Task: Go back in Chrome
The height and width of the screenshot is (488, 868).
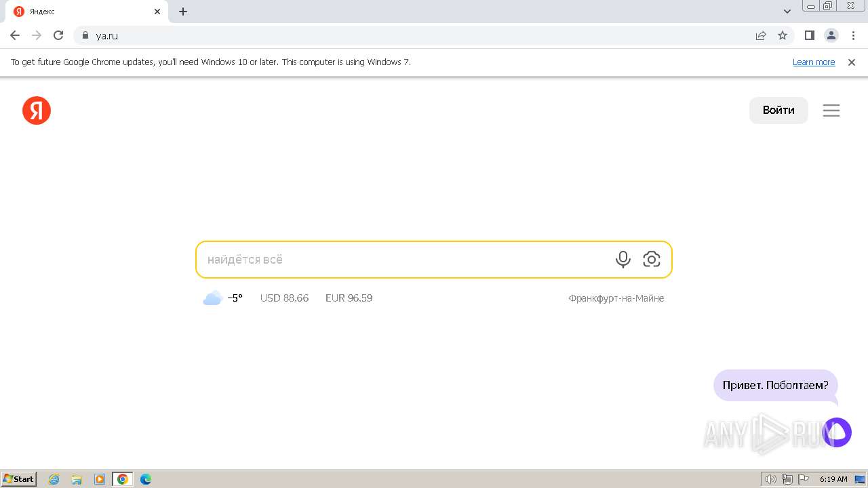Action: tap(15, 35)
